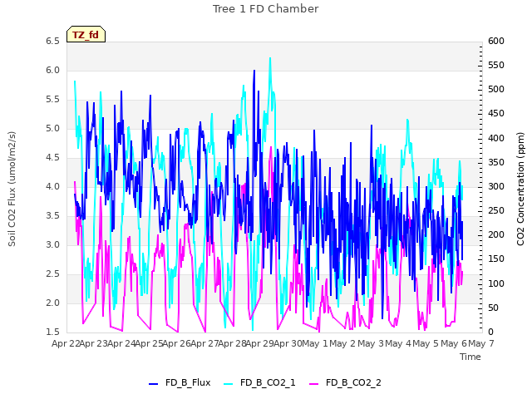Image resolution: width=532 pixels, height=399 pixels.
Task: Click the 50 right axis value
Action: (493, 308)
